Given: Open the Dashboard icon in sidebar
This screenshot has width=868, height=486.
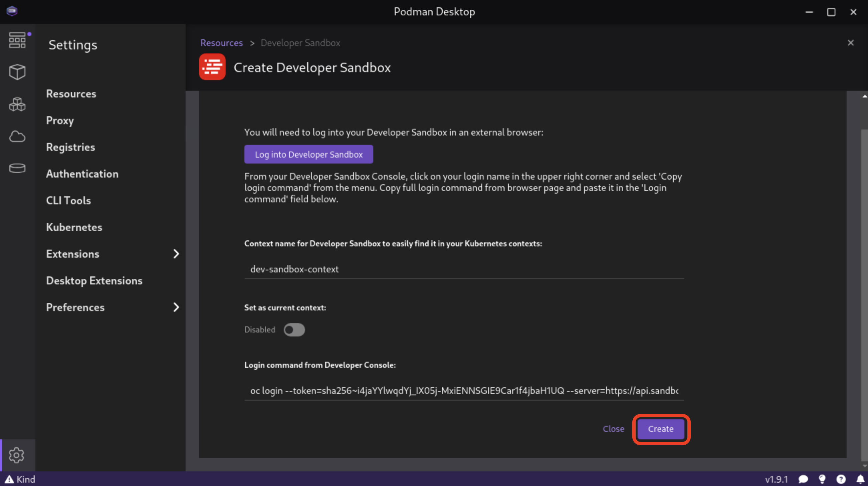Looking at the screenshot, I should coord(17,40).
